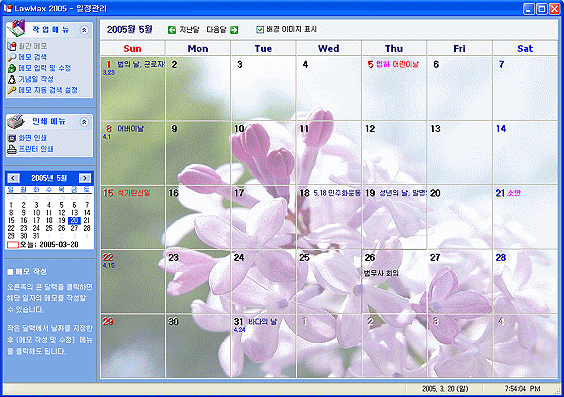The width and height of the screenshot is (564, 397).
Task: Click the 화면 인쇄 monitor icon
Action: 12,138
